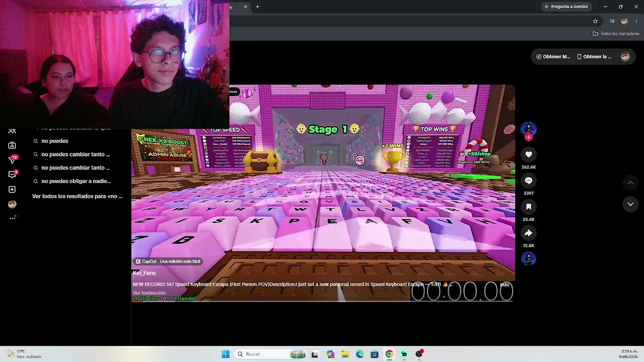Open the CapCut "Una edición más fácil" tag

[168, 261]
